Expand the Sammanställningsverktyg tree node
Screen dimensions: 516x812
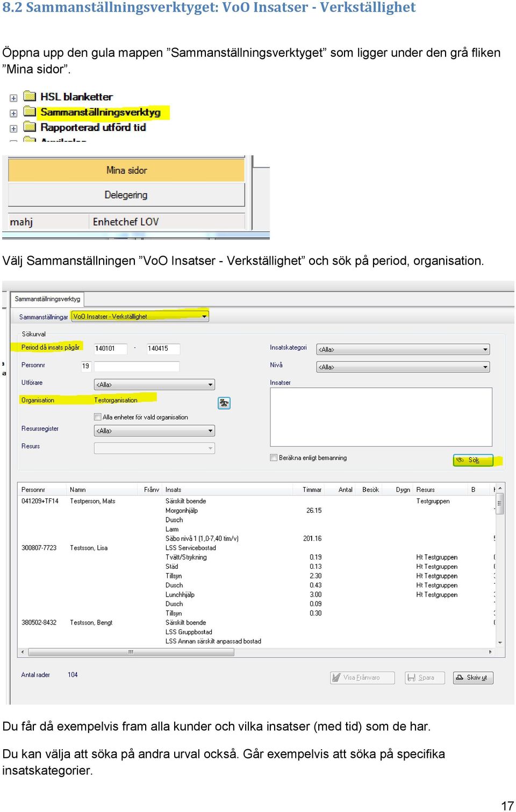(x=13, y=113)
